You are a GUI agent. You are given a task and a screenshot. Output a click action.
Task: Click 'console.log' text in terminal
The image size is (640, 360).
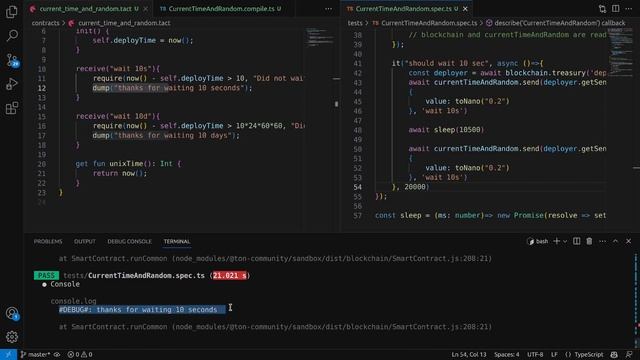(x=73, y=301)
